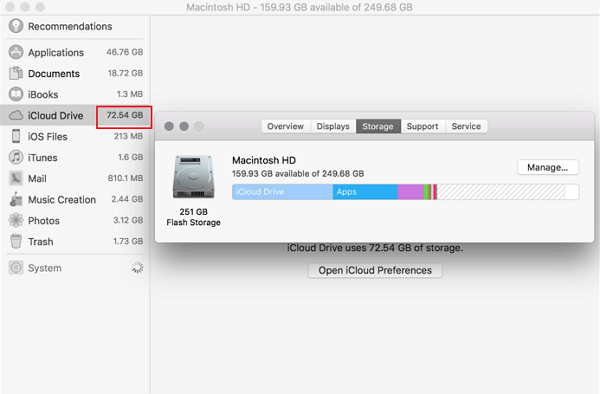Click the 1.6 GB iTunes size

click(x=130, y=157)
